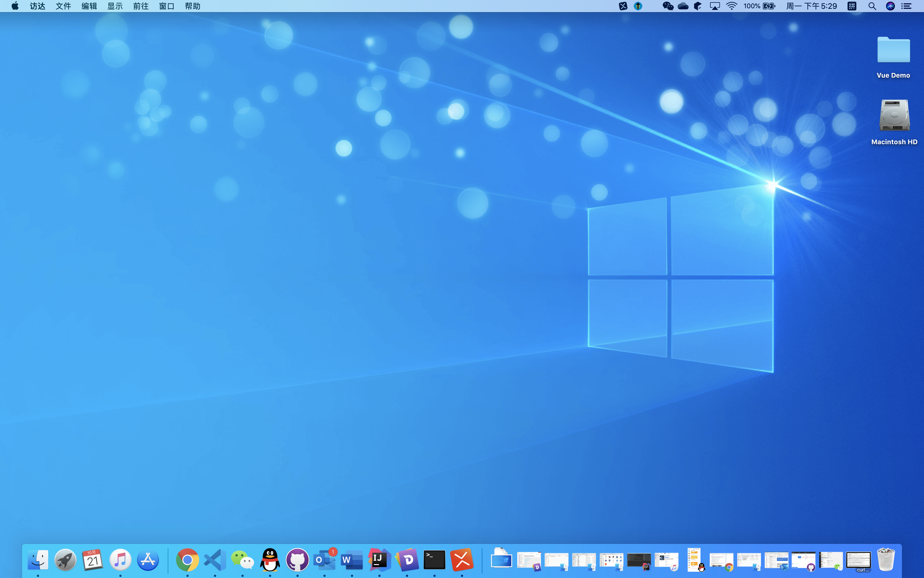This screenshot has height=578, width=924.
Task: Open OneDrive cloud icon in menu bar
Action: coord(683,6)
